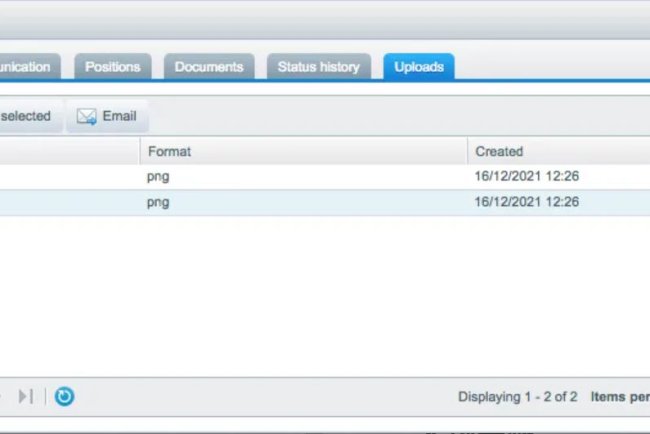Go to the last page
Image resolution: width=650 pixels, height=434 pixels.
point(26,396)
